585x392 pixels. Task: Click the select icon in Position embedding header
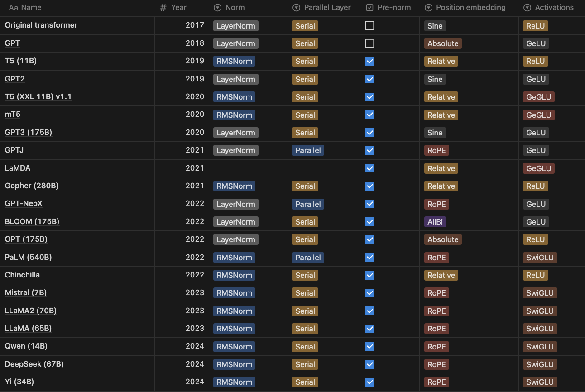click(x=428, y=8)
